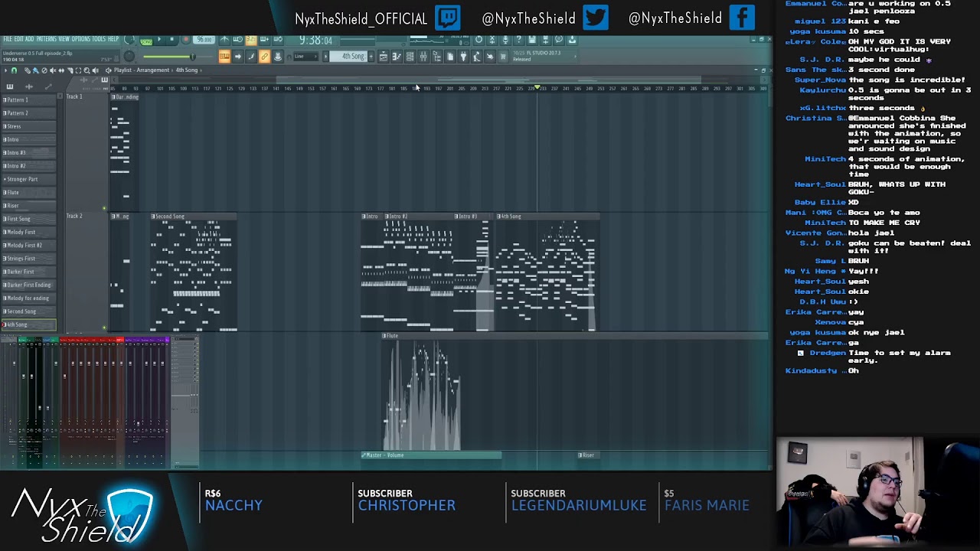This screenshot has height=551, width=980.
Task: Open the Piano roll icon
Action: click(397, 57)
